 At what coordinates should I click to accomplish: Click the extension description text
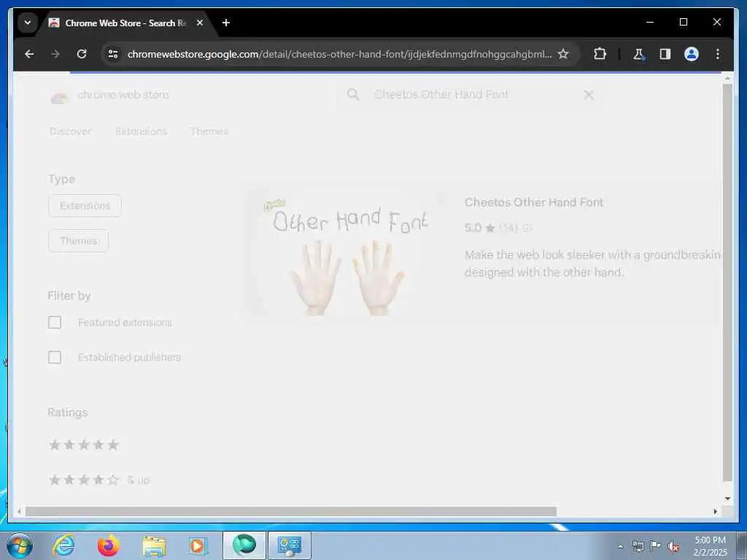coord(592,263)
